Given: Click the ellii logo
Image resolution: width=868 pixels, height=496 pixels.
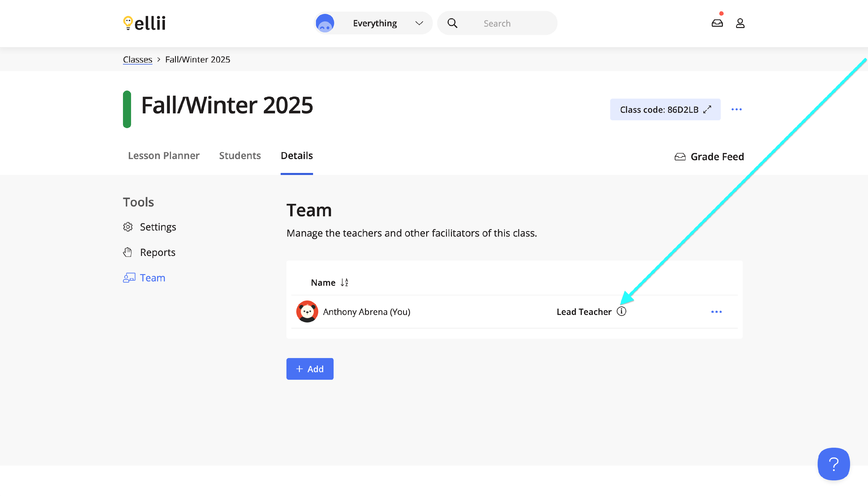Looking at the screenshot, I should (x=144, y=23).
